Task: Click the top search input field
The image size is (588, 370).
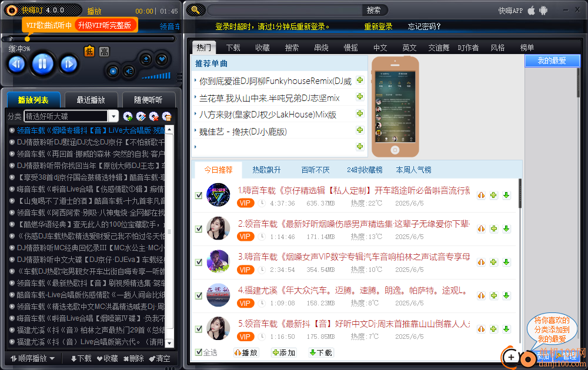Action: 284,10
